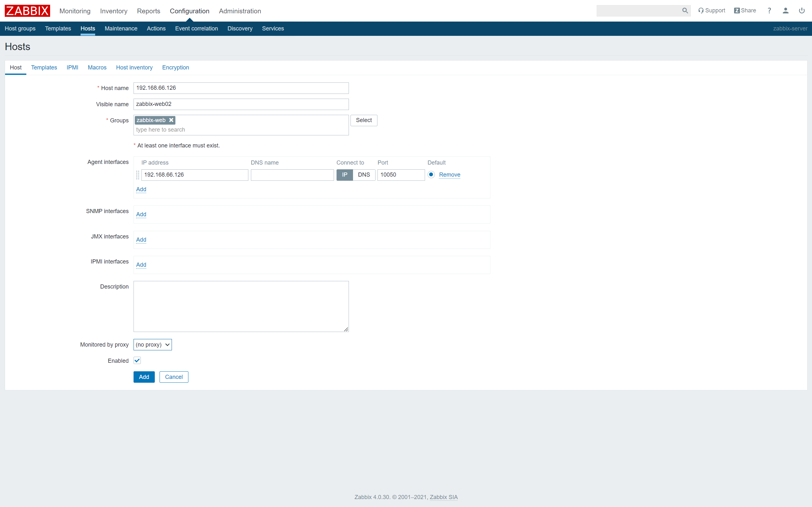Focus the Visible name field
The height and width of the screenshot is (507, 812).
(x=241, y=104)
